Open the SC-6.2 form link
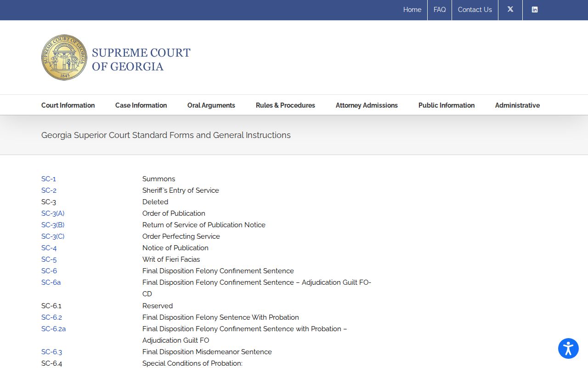588x368 pixels. (51, 317)
